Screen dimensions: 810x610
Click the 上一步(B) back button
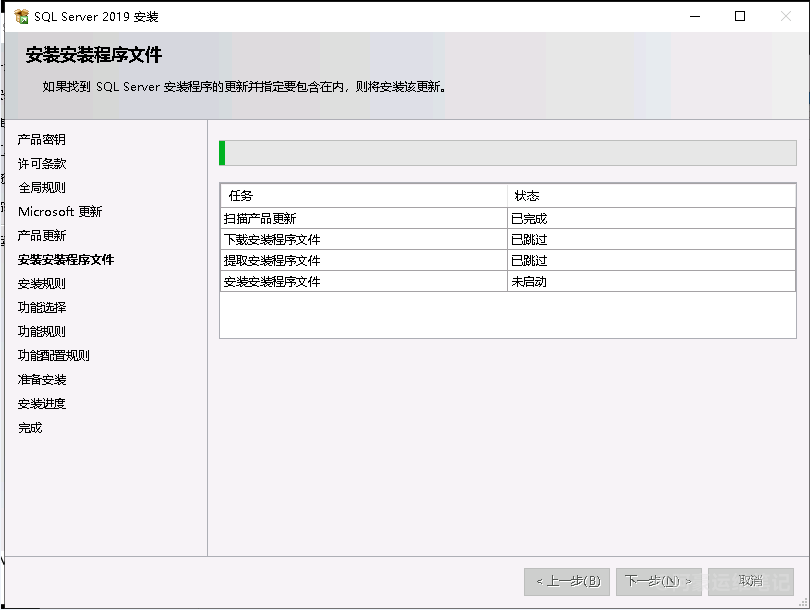tap(567, 582)
